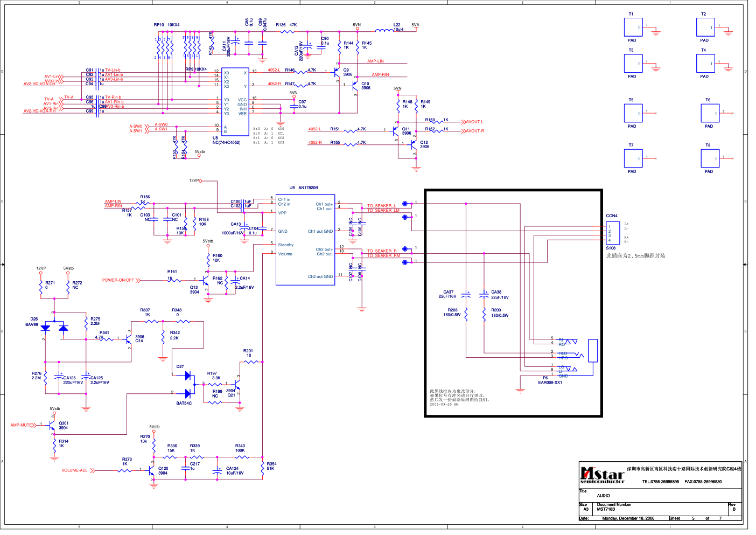Select the Q13 3904 transistor symbol
Screen dimensions: 756x535
(206, 282)
